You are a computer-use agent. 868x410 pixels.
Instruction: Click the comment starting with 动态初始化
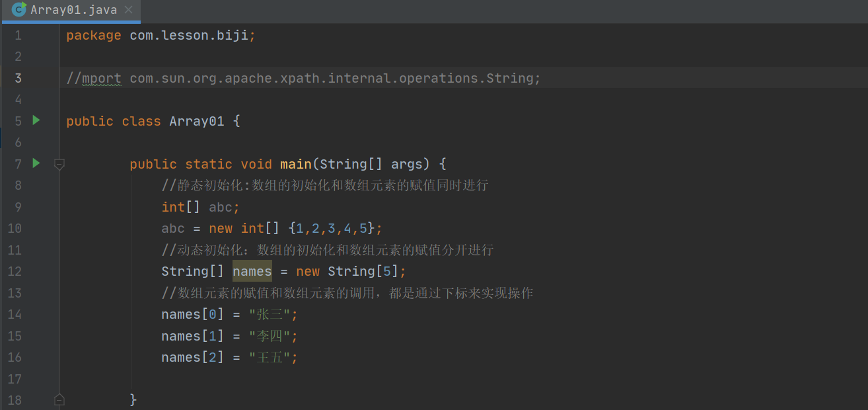(x=328, y=250)
